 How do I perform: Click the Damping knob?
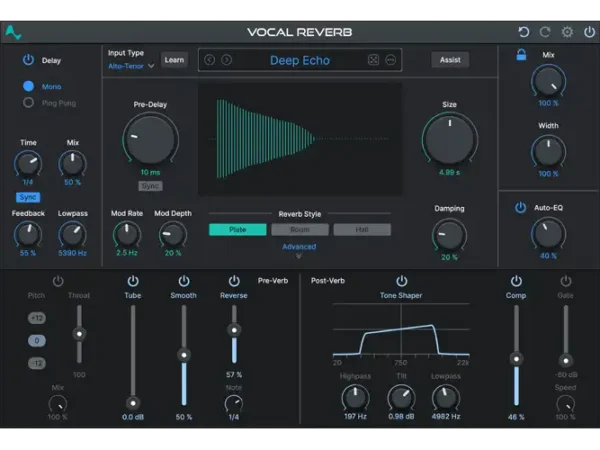(x=449, y=235)
